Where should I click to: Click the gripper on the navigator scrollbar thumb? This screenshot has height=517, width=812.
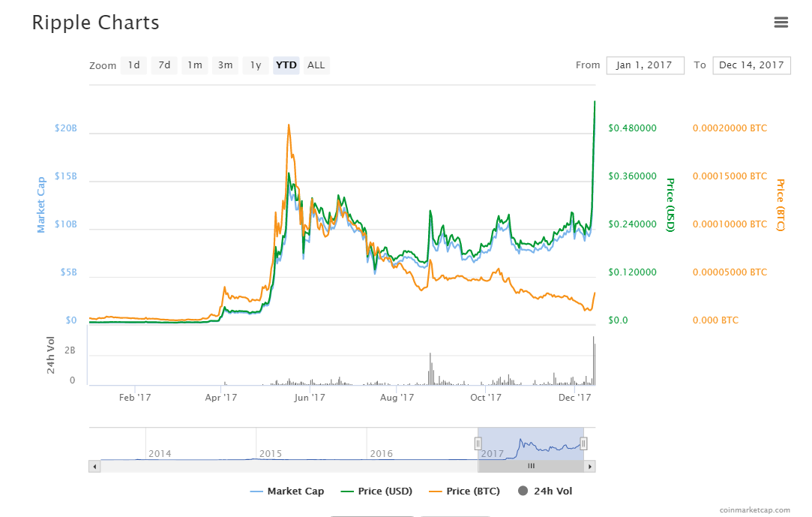pyautogui.click(x=531, y=466)
